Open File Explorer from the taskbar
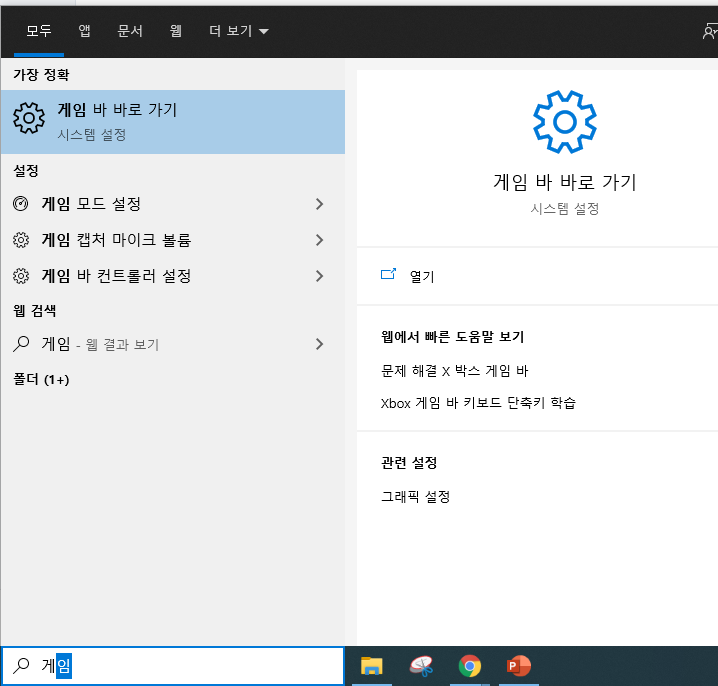Image resolution: width=718 pixels, height=686 pixels. pos(371,666)
